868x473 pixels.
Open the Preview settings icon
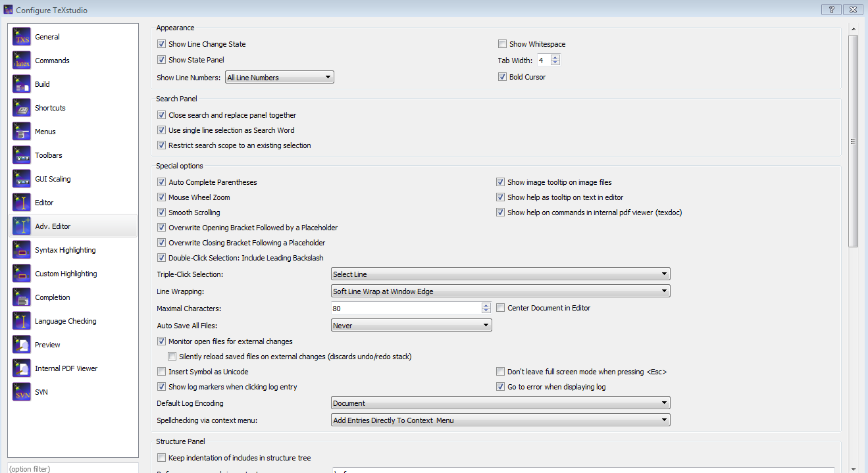click(x=22, y=345)
